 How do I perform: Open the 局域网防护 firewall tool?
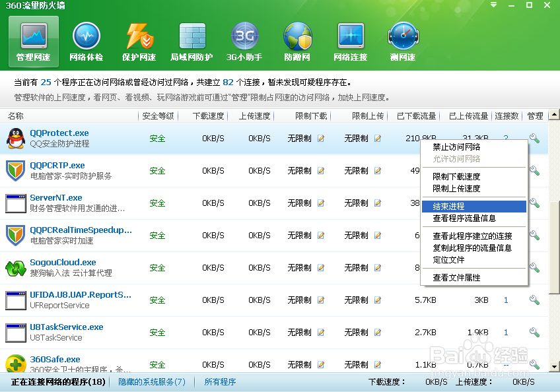pyautogui.click(x=192, y=42)
